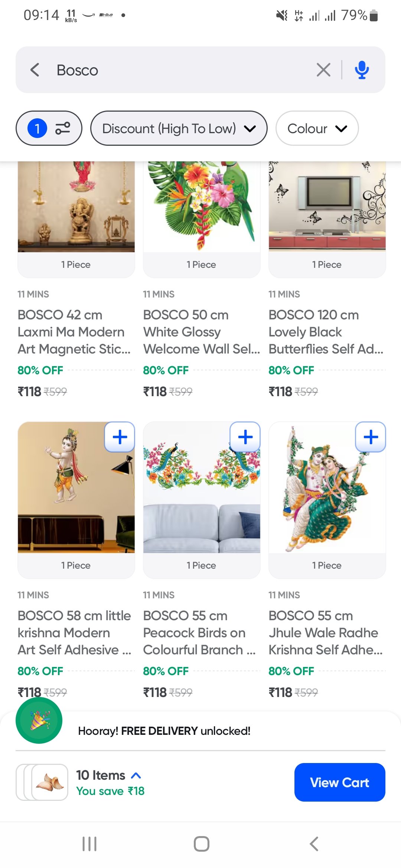The width and height of the screenshot is (401, 868).
Task: Open the Colour filter dropdown
Action: point(317,128)
